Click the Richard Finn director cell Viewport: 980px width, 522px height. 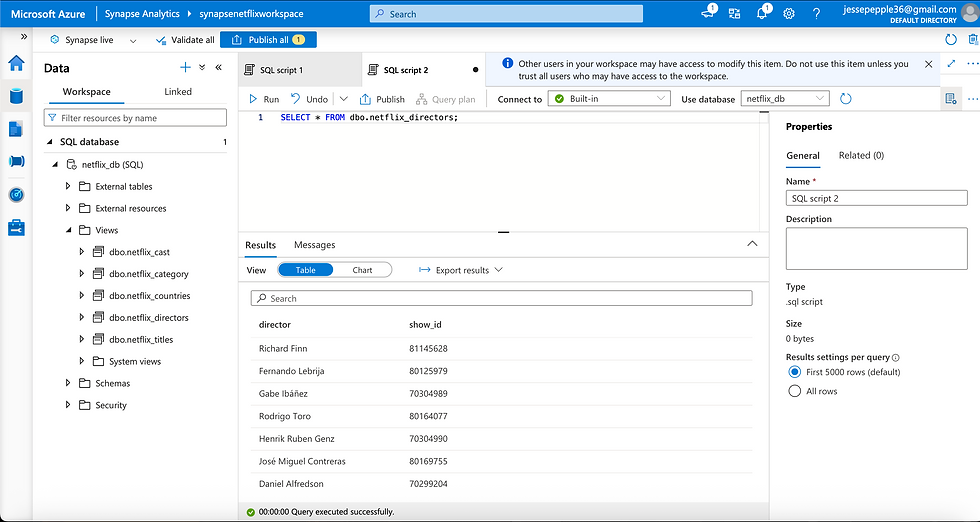click(x=283, y=348)
